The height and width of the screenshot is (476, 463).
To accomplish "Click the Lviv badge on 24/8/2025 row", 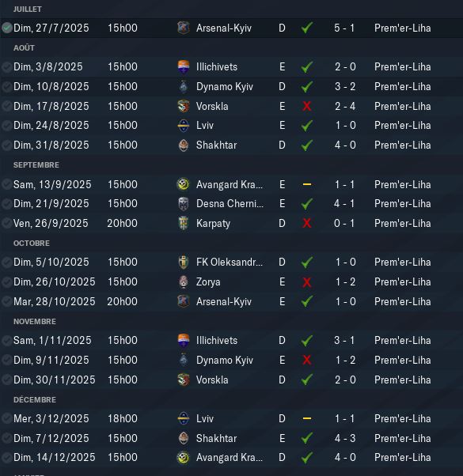I will (x=184, y=126).
